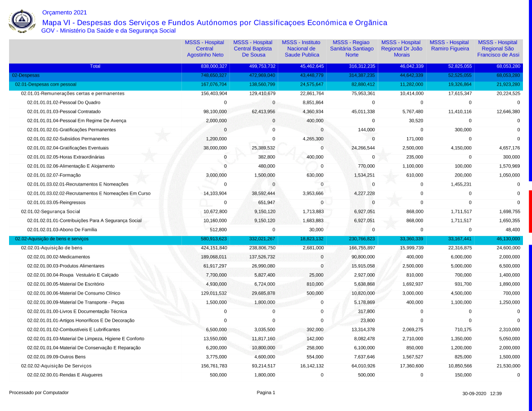Click the Cabo Verde emblem logo

(22, 21)
